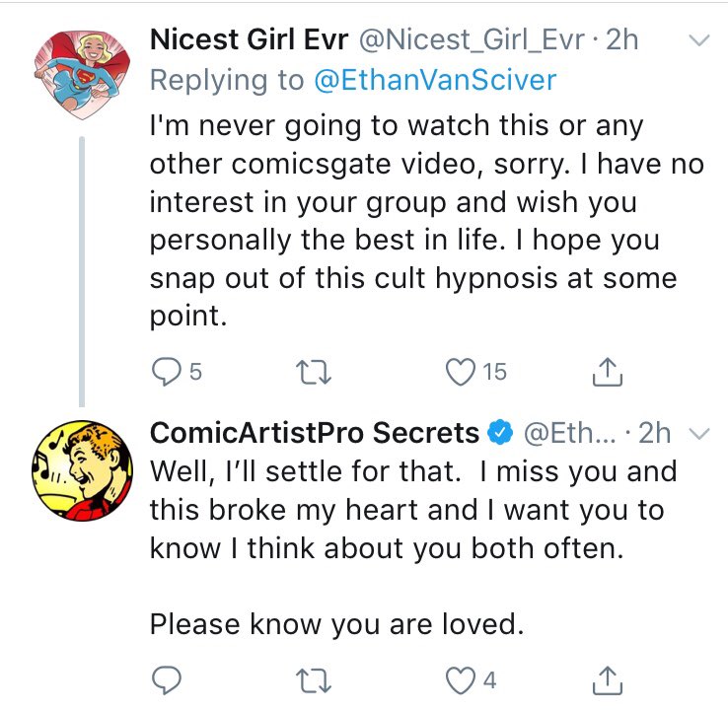Open dropdown arrow on ComicArtistPro Secrets' tweet
The width and height of the screenshot is (728, 710).
pyautogui.click(x=697, y=433)
